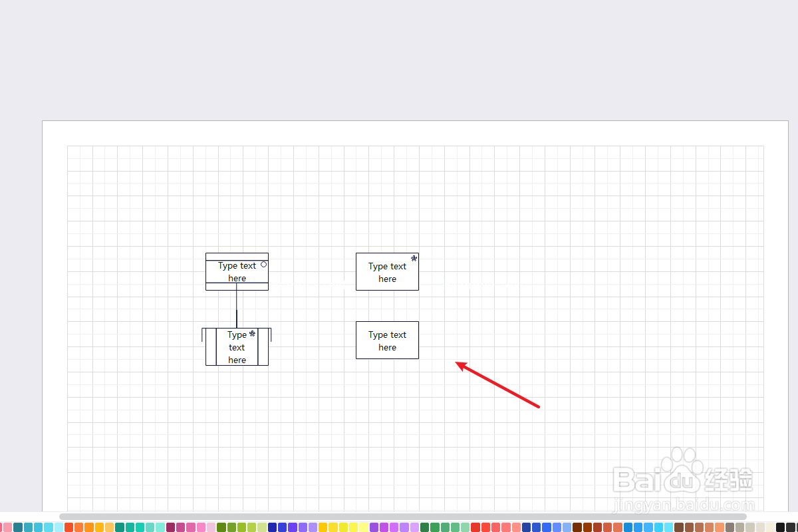Image resolution: width=798 pixels, height=532 pixels.
Task: Pick the cream off-white swatch
Action: [770, 527]
